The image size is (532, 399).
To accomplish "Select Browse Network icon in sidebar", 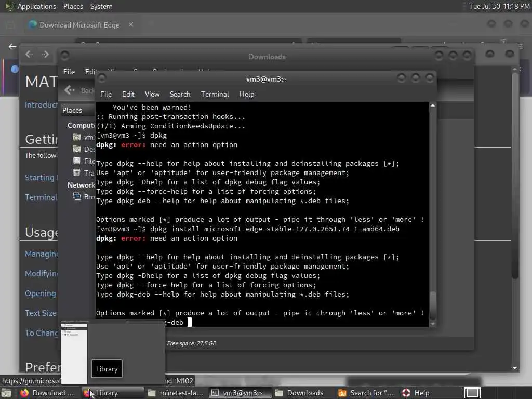I will point(77,196).
